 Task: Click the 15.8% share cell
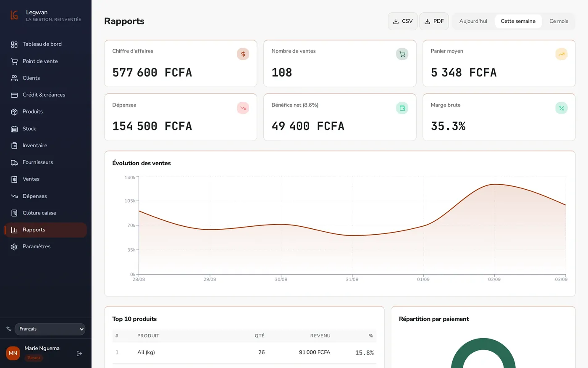(364, 352)
